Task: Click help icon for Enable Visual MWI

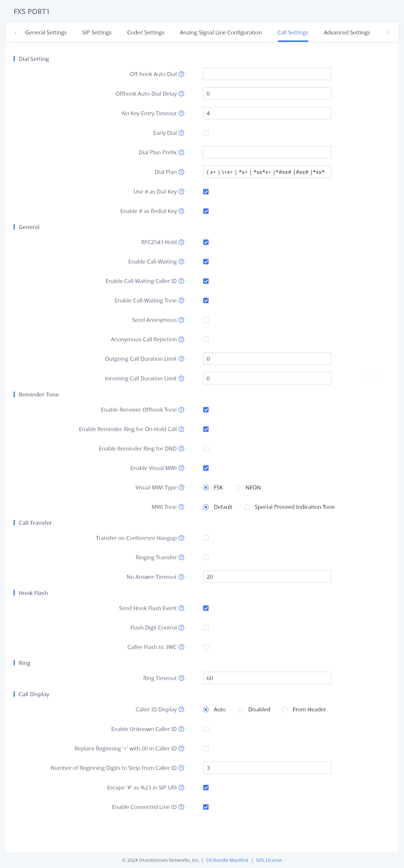Action: (x=181, y=468)
